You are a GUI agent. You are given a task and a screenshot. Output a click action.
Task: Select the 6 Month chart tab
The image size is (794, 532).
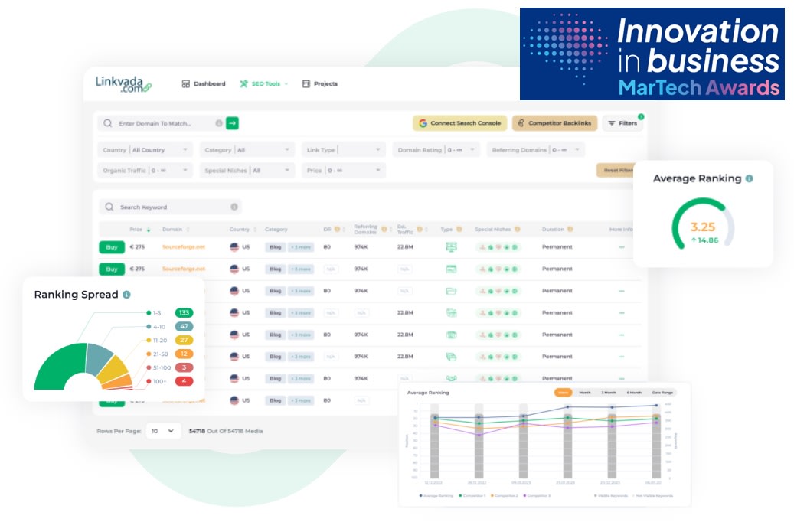tap(634, 393)
